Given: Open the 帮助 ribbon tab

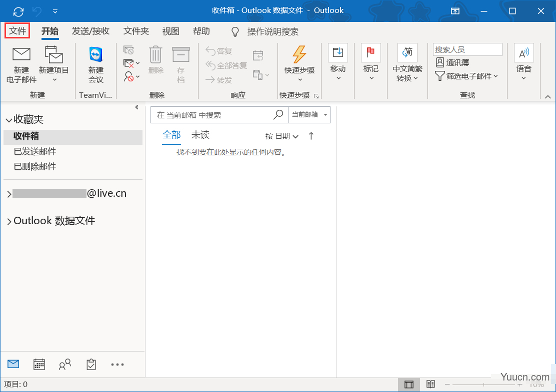Looking at the screenshot, I should point(201,31).
